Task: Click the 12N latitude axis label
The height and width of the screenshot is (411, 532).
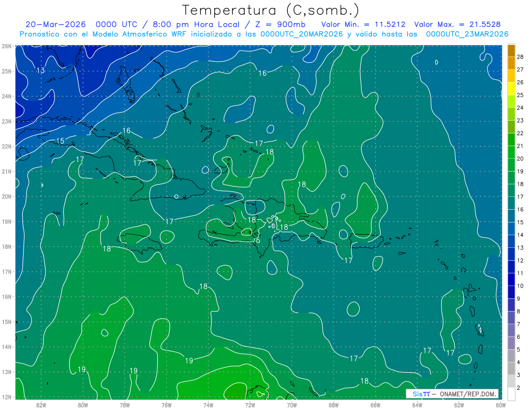Action: tap(6, 397)
